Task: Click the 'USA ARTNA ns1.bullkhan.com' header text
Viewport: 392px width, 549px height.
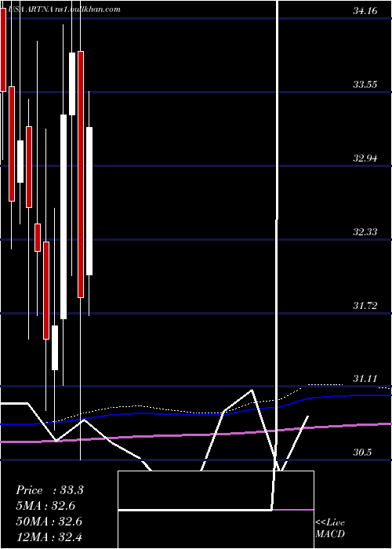Action: [64, 9]
